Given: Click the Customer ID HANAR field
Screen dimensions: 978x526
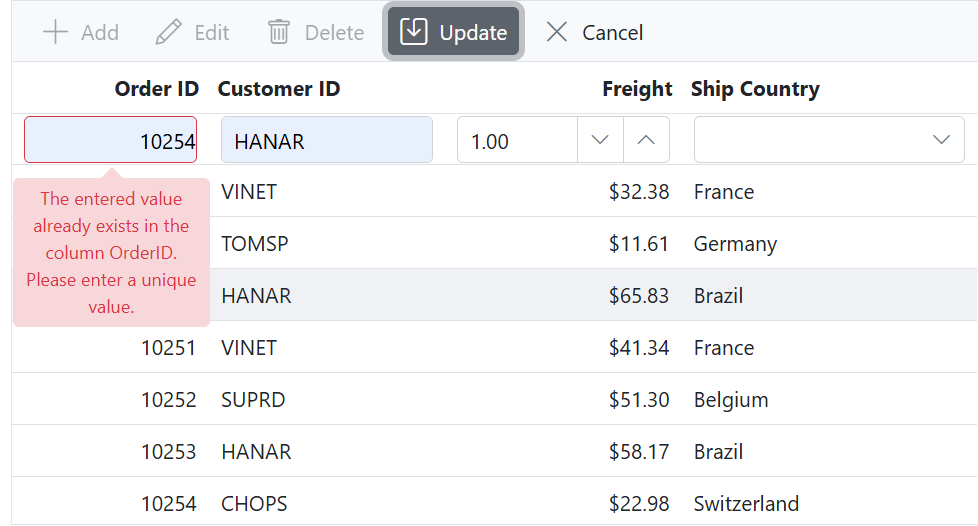Looking at the screenshot, I should (x=326, y=140).
